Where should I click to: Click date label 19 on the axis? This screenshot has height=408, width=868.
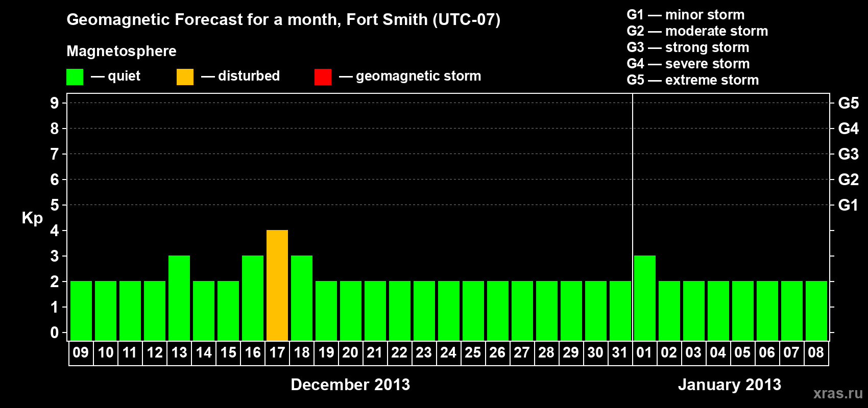tap(326, 352)
